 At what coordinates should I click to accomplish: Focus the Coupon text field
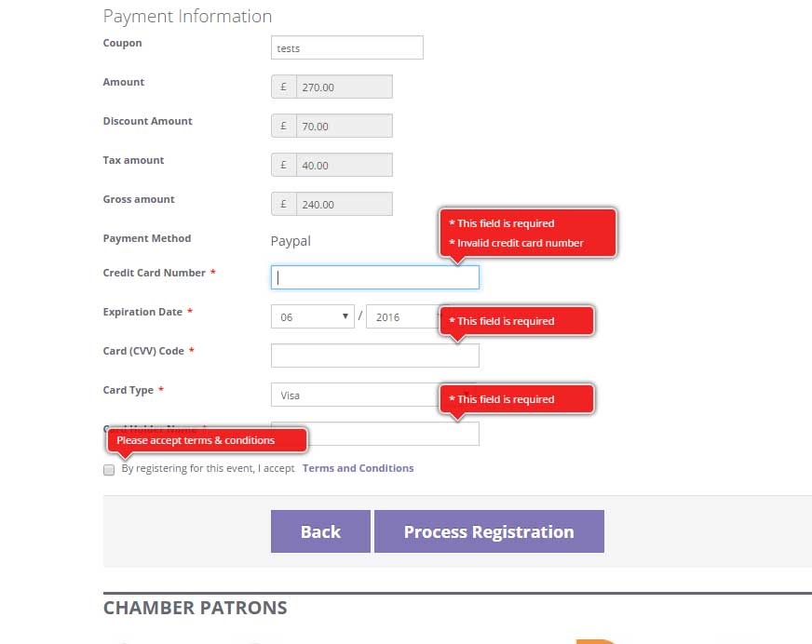[346, 47]
